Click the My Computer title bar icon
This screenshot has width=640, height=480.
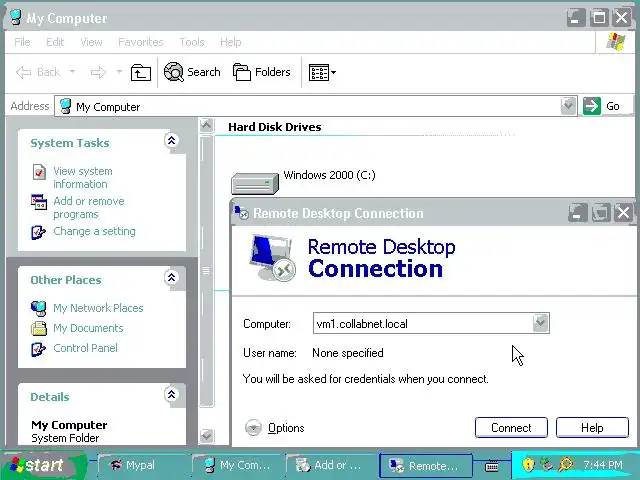[x=16, y=18]
